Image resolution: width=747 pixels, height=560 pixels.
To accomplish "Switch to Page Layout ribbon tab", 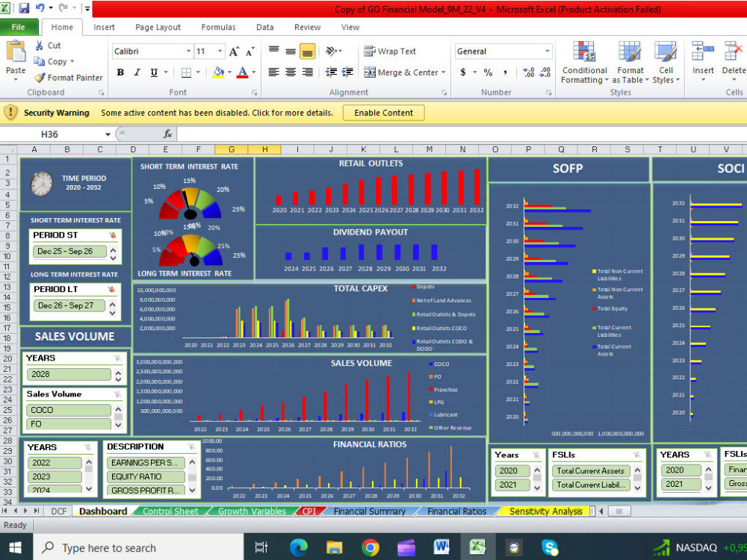I will 158,27.
